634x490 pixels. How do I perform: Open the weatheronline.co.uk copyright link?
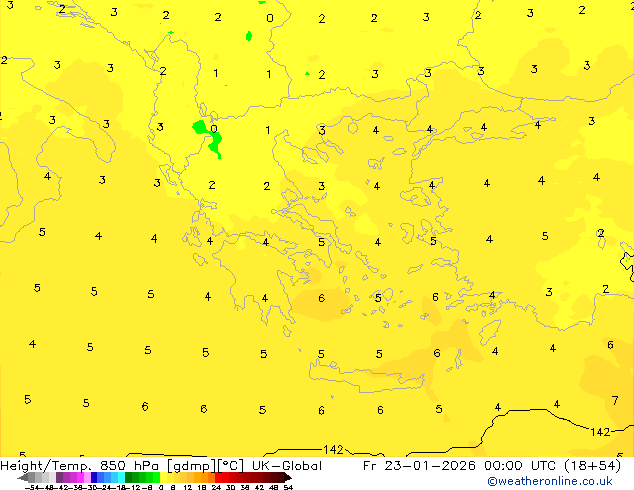(550, 481)
